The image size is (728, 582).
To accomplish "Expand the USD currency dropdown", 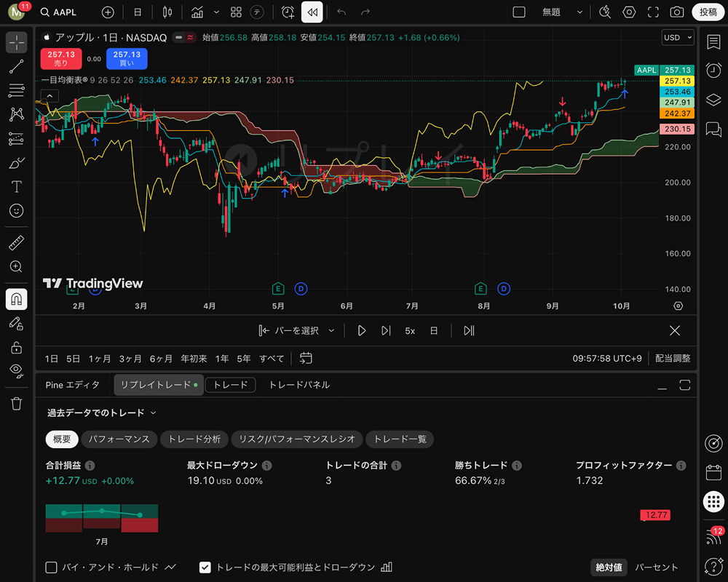I will click(x=678, y=38).
